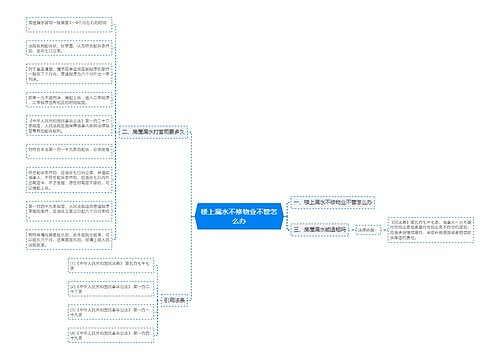
Task: Click the 引用法条 node
Action: [x=174, y=300]
